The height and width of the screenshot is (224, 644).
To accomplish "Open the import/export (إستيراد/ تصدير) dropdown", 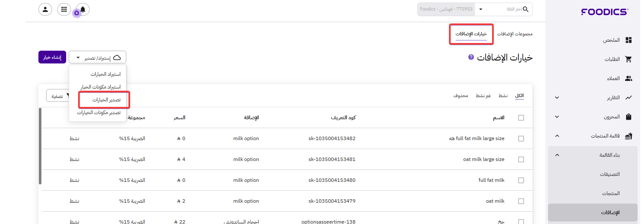I will [97, 57].
